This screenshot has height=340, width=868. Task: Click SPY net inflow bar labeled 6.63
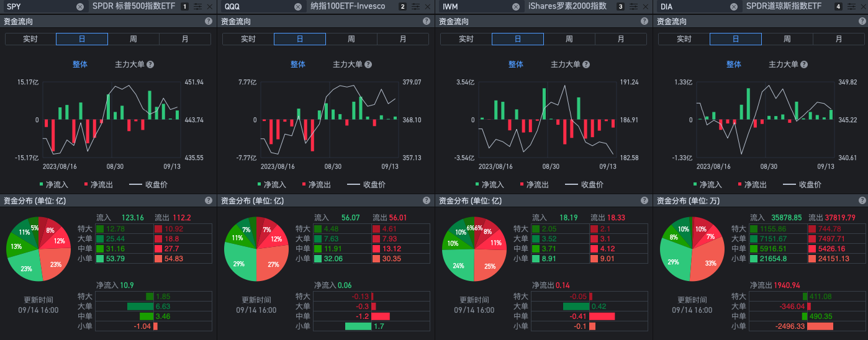(140, 306)
